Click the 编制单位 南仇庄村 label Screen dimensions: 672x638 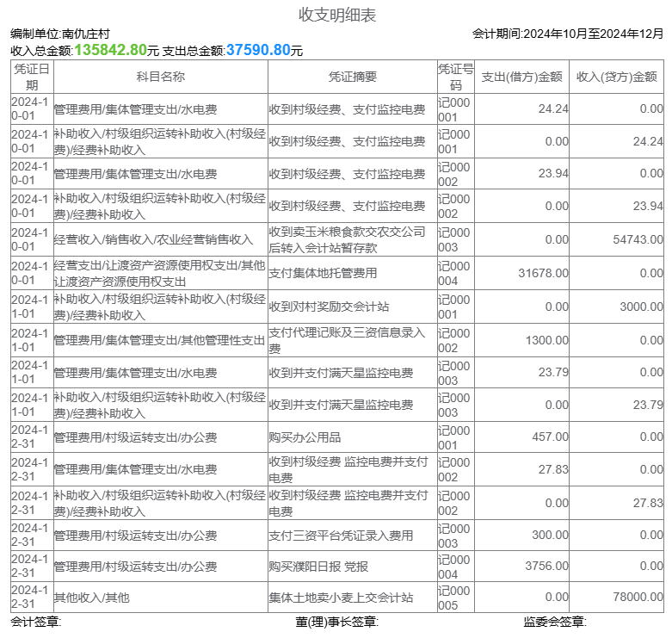click(60, 34)
